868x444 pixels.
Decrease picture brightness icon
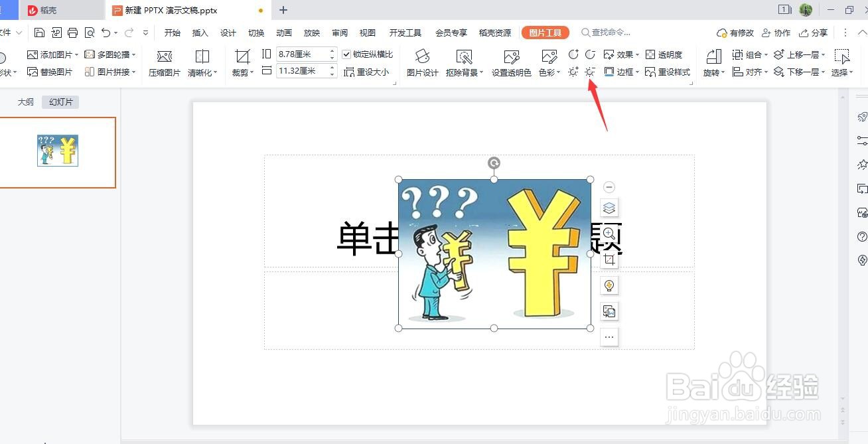point(590,72)
